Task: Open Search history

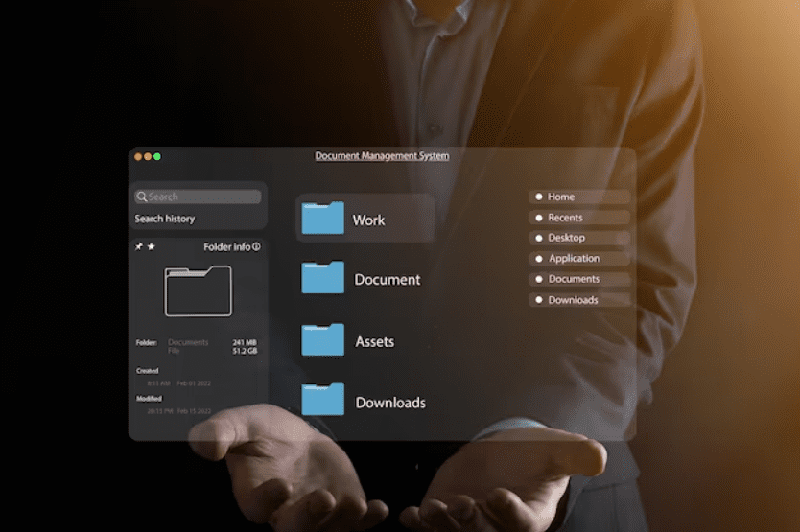Action: coord(165,219)
